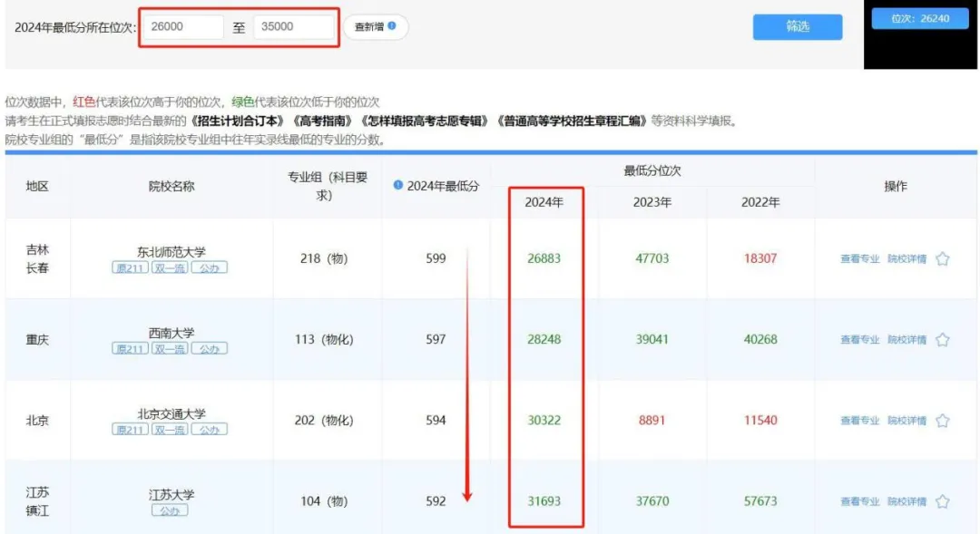980x534 pixels.
Task: Star the 北京交通大学 row
Action: pyautogui.click(x=942, y=421)
